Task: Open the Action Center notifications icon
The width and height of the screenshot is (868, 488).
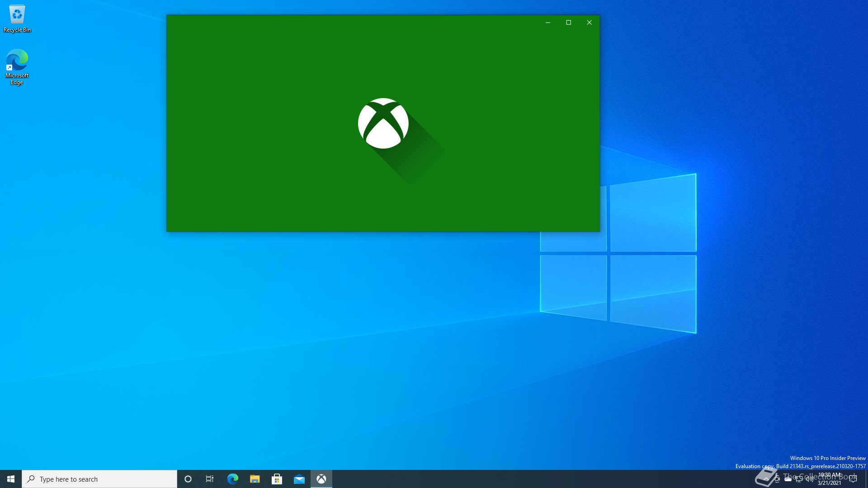Action: point(853,479)
